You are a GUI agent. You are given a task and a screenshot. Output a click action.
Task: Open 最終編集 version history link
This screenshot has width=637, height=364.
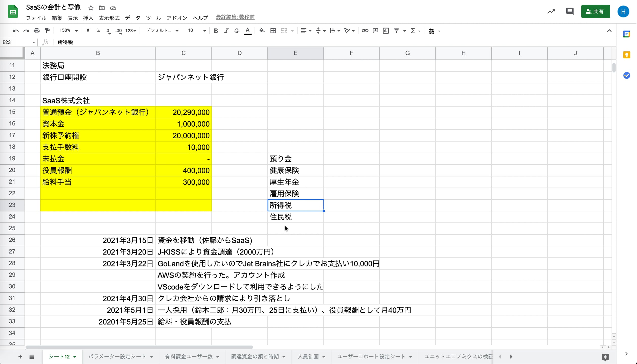235,17
